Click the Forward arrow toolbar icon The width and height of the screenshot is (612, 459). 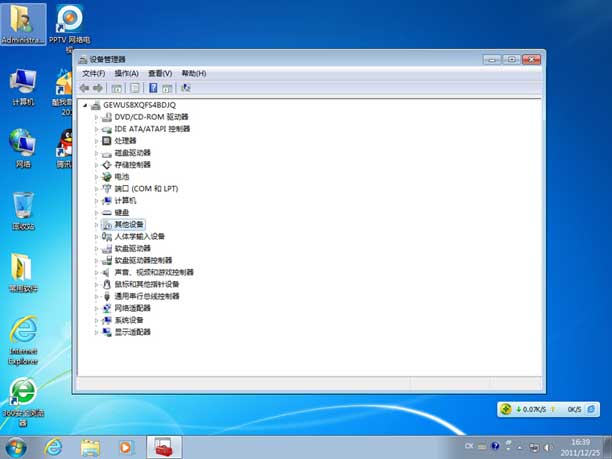pyautogui.click(x=98, y=88)
